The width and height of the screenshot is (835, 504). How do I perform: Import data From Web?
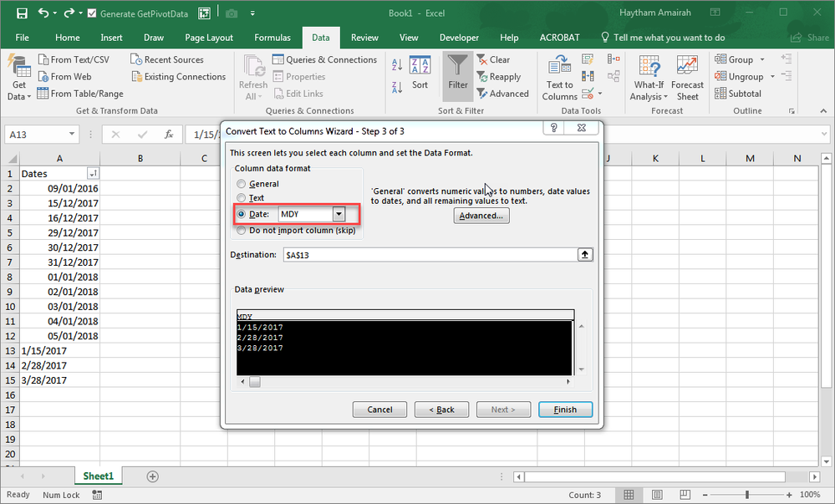64,77
